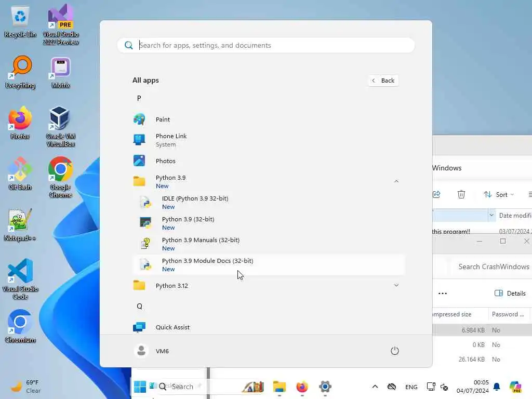
Task: Select Visual Studio 2022 Preview desktop shortcut
Action: pos(61,24)
